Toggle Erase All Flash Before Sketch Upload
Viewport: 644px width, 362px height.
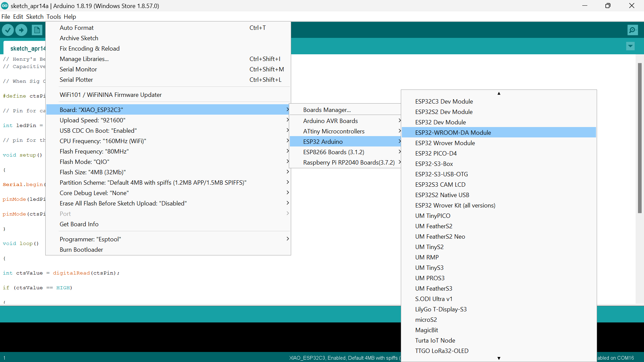coord(123,203)
